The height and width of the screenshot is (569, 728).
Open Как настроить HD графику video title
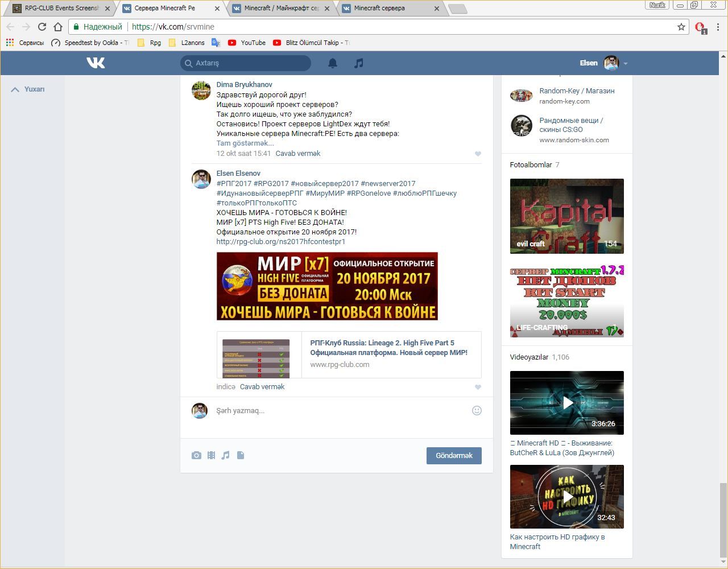click(557, 542)
